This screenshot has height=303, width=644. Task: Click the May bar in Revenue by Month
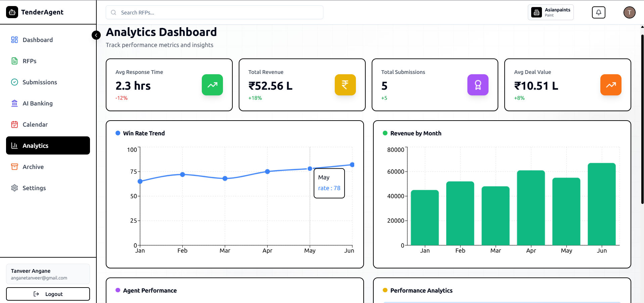pyautogui.click(x=566, y=212)
